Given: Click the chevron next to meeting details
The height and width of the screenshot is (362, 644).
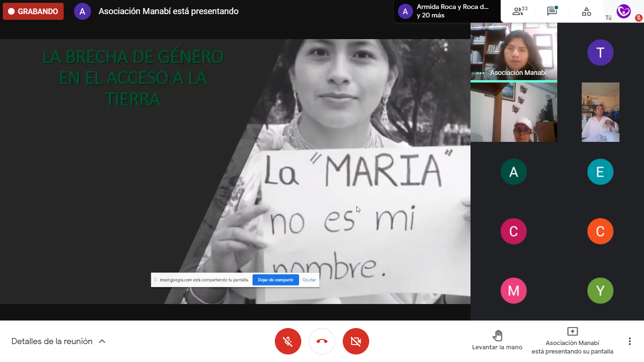Looking at the screenshot, I should (102, 341).
